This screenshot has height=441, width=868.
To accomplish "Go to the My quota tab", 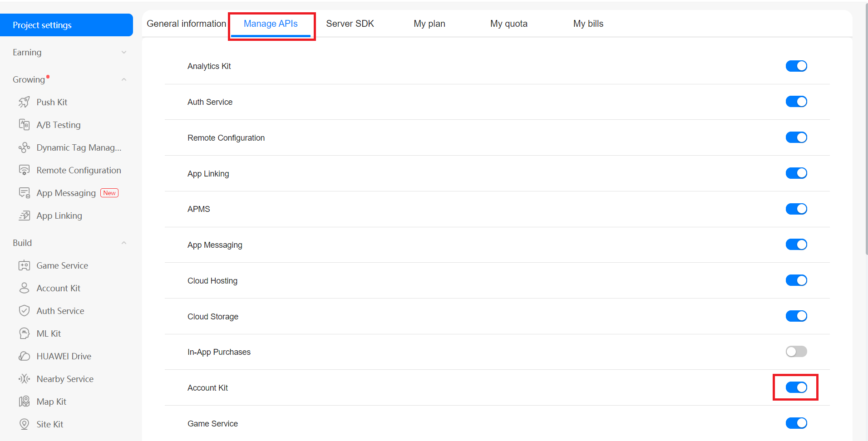I will 509,24.
